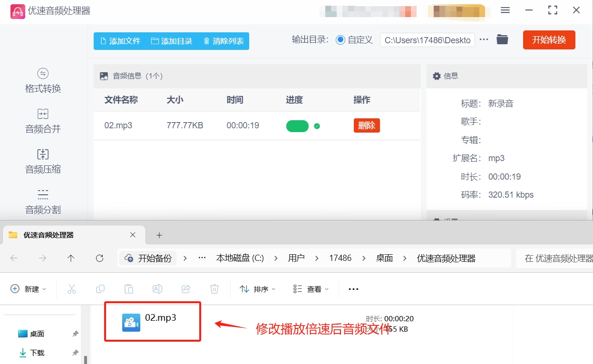Viewport: 593px width, 364px height.
Task: Open the 新建 dropdown in Explorer
Action: (x=29, y=289)
